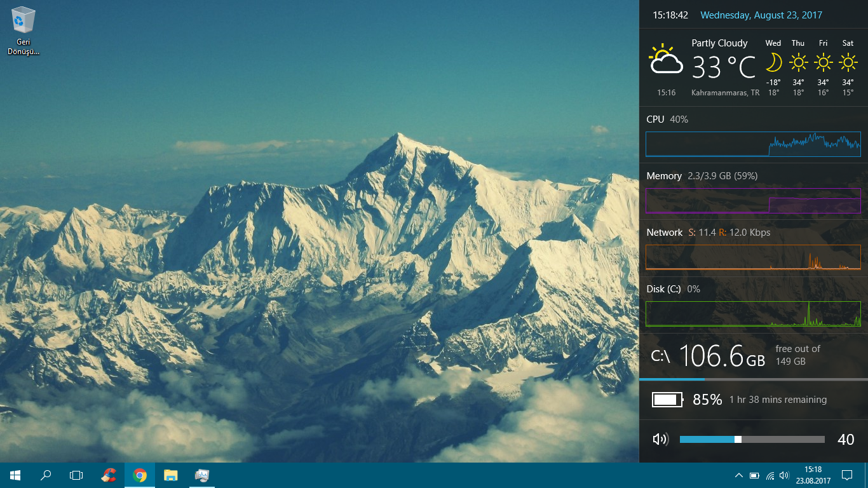
Task: Switch to Google Chrome on taskbar
Action: point(140,475)
